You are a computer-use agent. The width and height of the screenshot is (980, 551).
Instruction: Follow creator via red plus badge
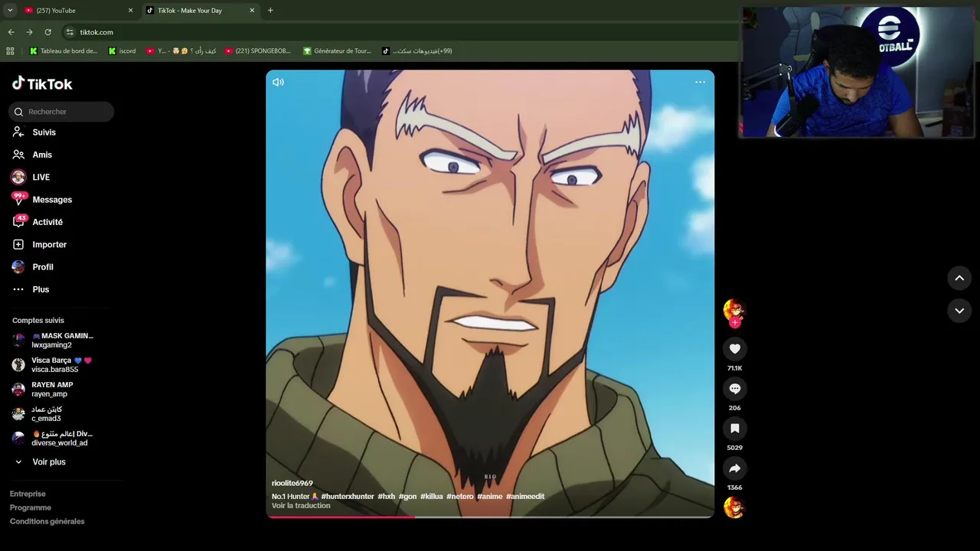click(x=735, y=323)
